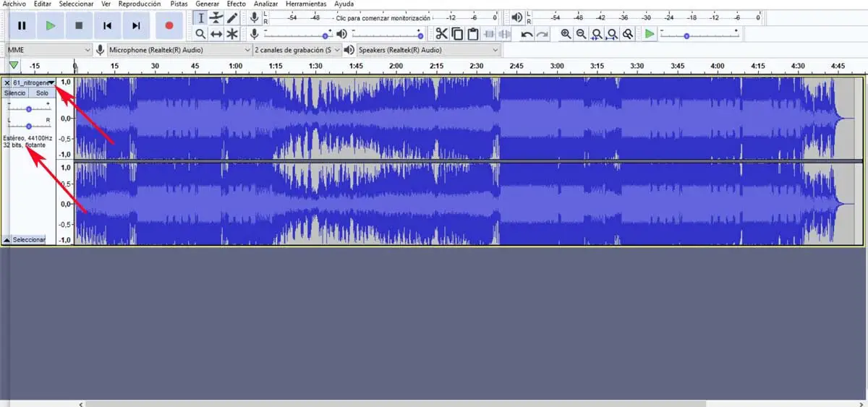Open the playback meter speaker options dropdown

coord(516,17)
